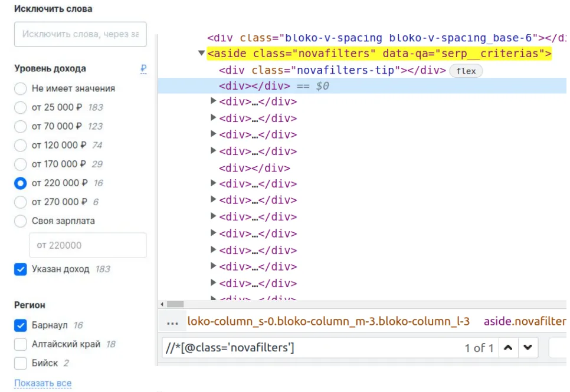The width and height of the screenshot is (570, 392).
Task: Pick the 'от 270 000 ₽' income level
Action: click(x=20, y=202)
